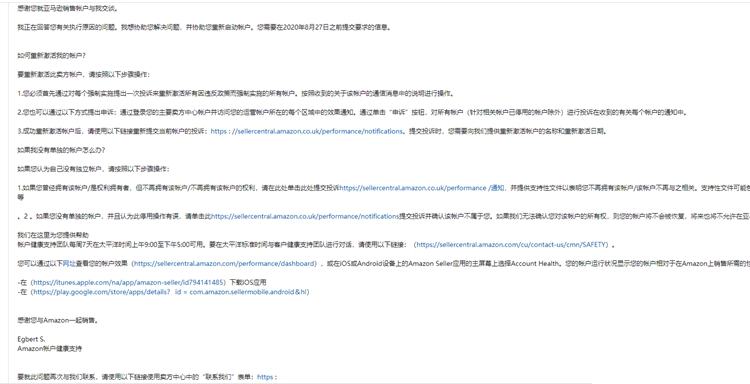
Task: Open the performance /通知 link in item 1
Action: click(422, 188)
